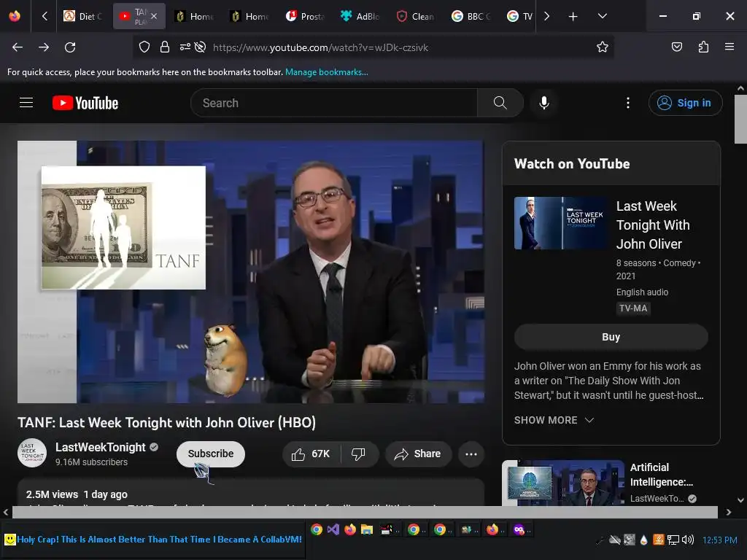Click the autoplay blocked icon in address bar
This screenshot has height=560, width=747.
click(x=201, y=47)
